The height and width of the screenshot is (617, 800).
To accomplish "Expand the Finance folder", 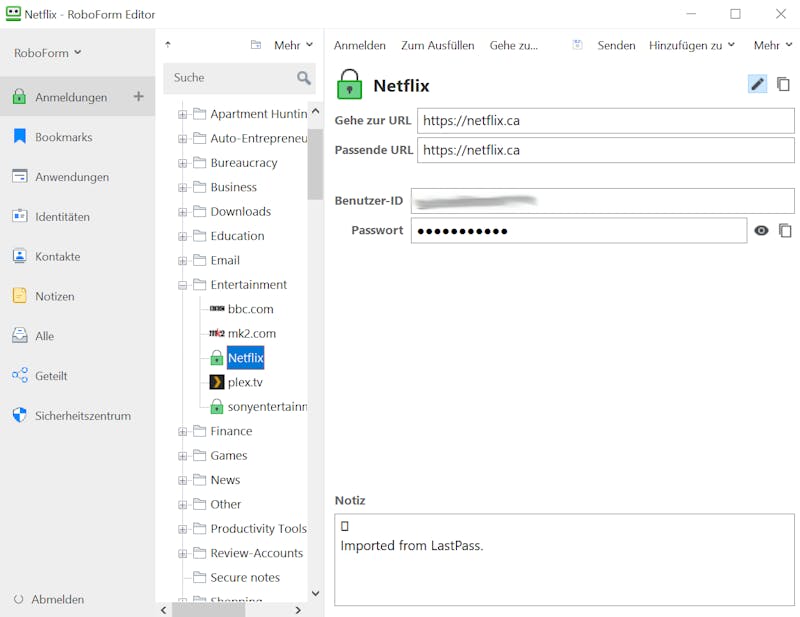I will pos(182,432).
